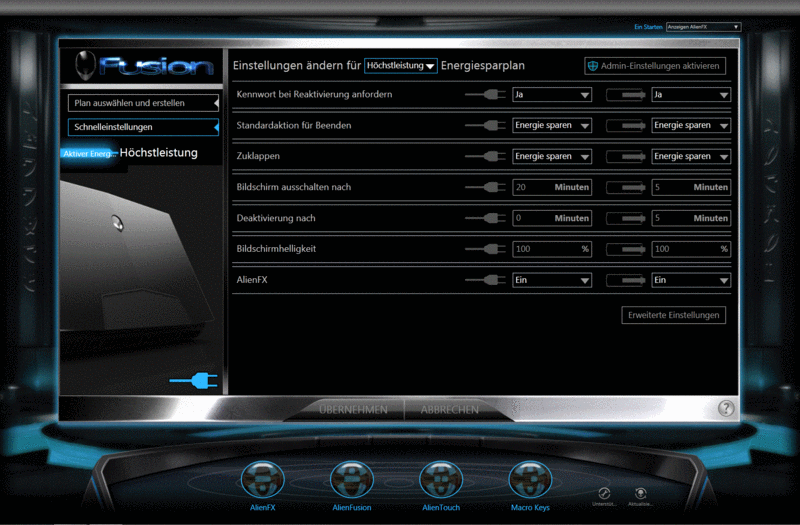Click the AC plug icon in the Bildschirmhelligkeit row

(485, 249)
